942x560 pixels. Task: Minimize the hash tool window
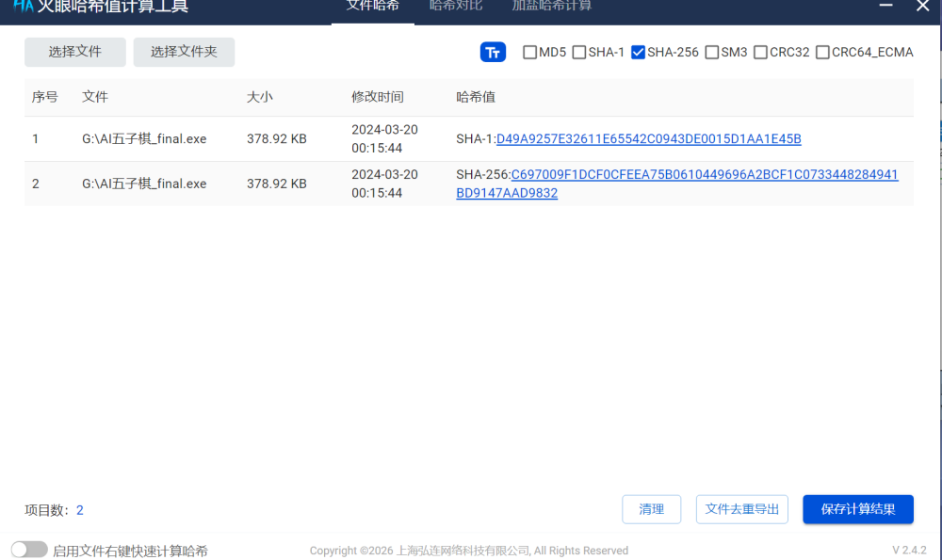(885, 6)
